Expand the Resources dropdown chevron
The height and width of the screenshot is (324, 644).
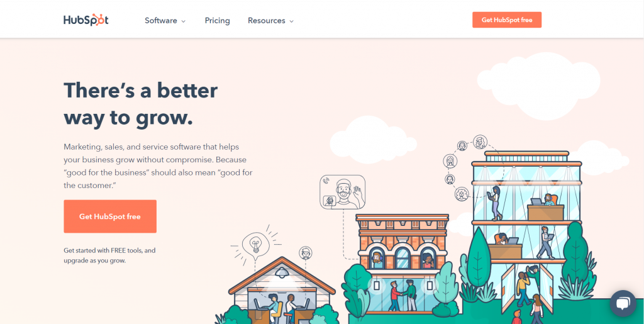292,21
